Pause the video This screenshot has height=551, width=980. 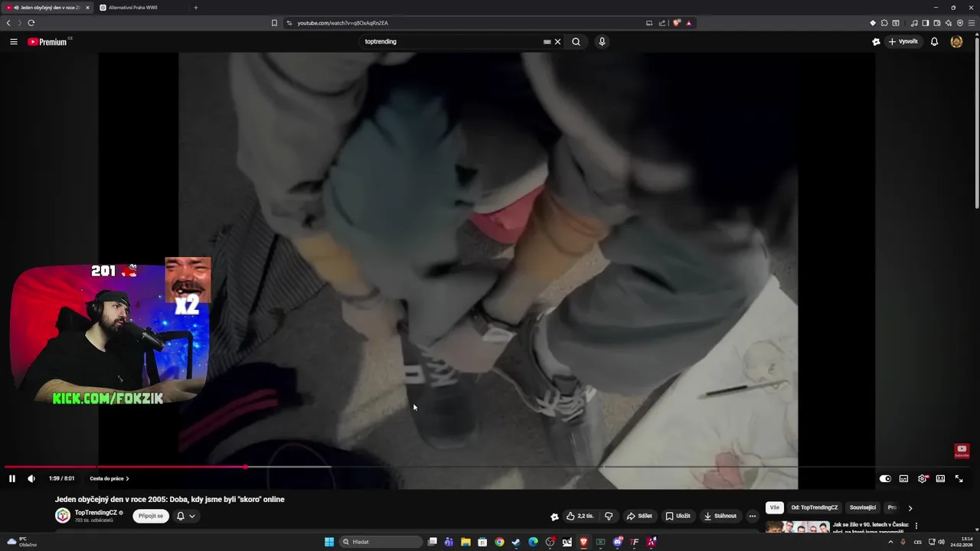point(12,479)
